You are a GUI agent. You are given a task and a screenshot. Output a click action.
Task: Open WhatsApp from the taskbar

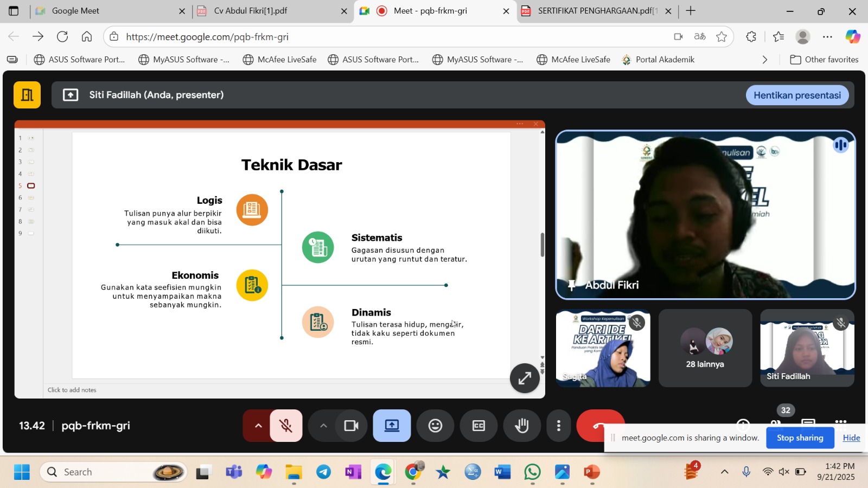pos(532,472)
